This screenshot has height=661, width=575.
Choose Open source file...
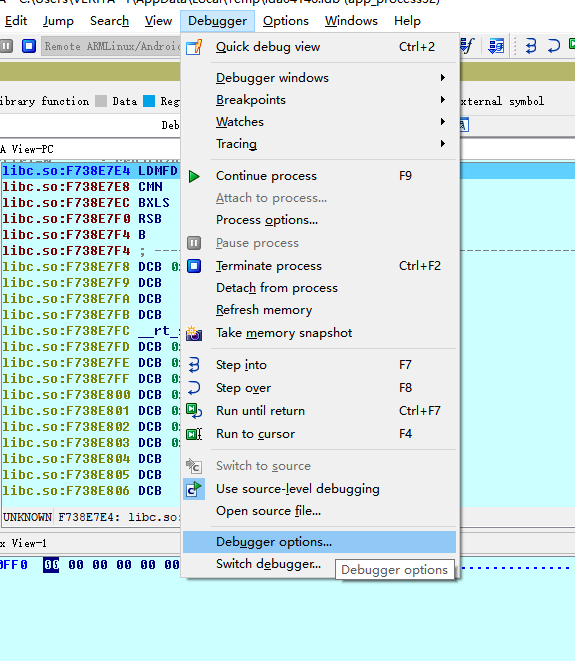[x=320, y=511]
